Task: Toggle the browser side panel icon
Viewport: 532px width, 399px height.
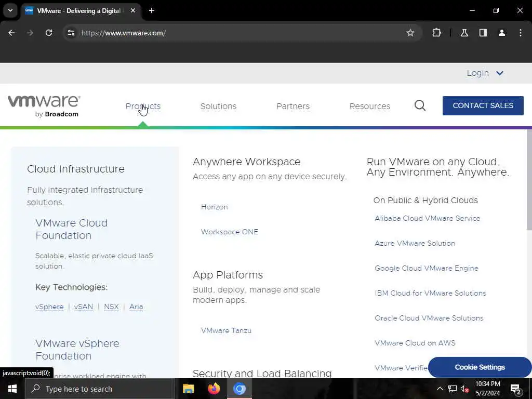Action: [x=483, y=33]
